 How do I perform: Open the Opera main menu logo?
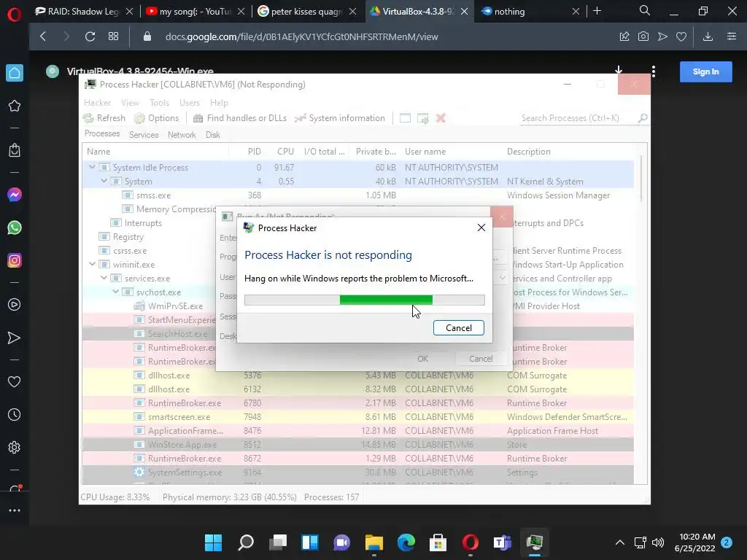click(15, 15)
